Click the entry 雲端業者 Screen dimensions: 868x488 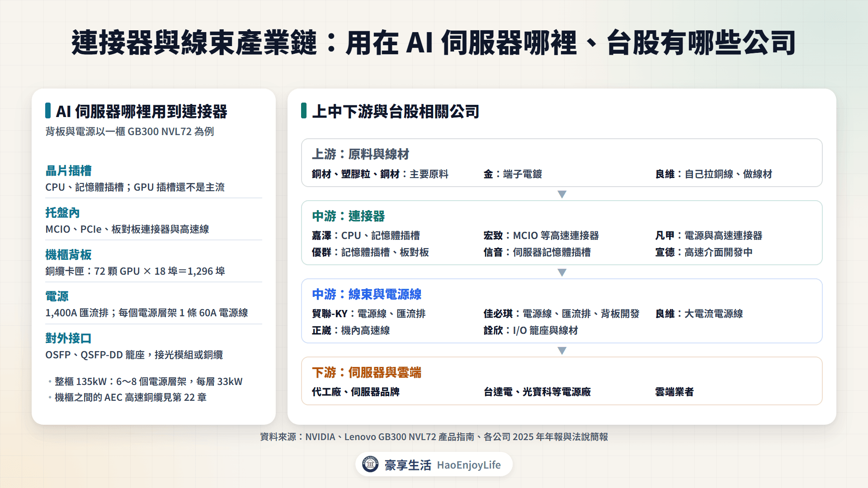point(675,392)
